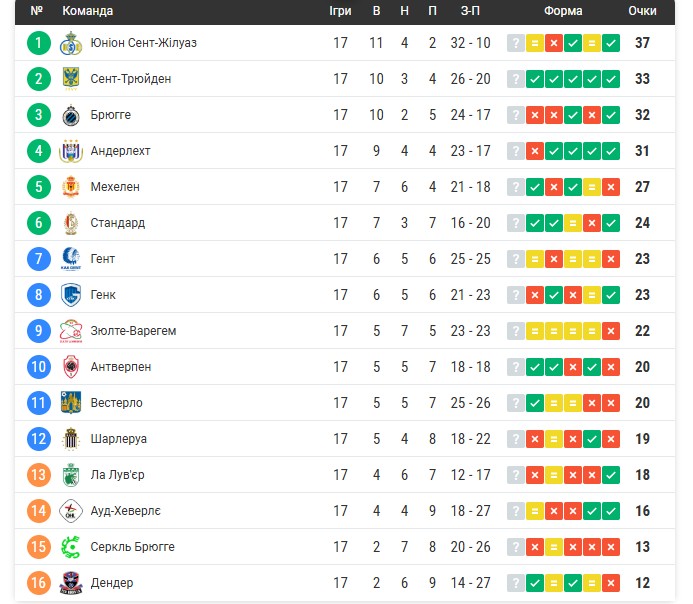Viewport: 693px width, 604px height.
Task: Click the Дендер club crest icon
Action: coord(70,583)
